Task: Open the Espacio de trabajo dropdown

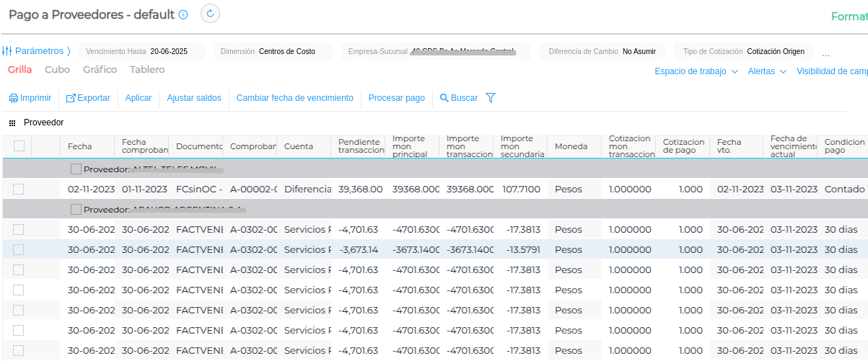Action: coord(696,71)
